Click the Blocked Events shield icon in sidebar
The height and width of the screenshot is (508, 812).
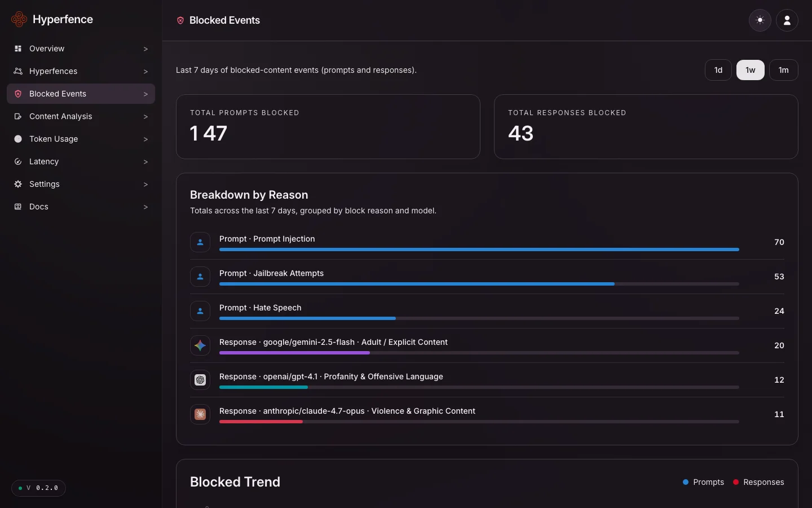coord(18,94)
